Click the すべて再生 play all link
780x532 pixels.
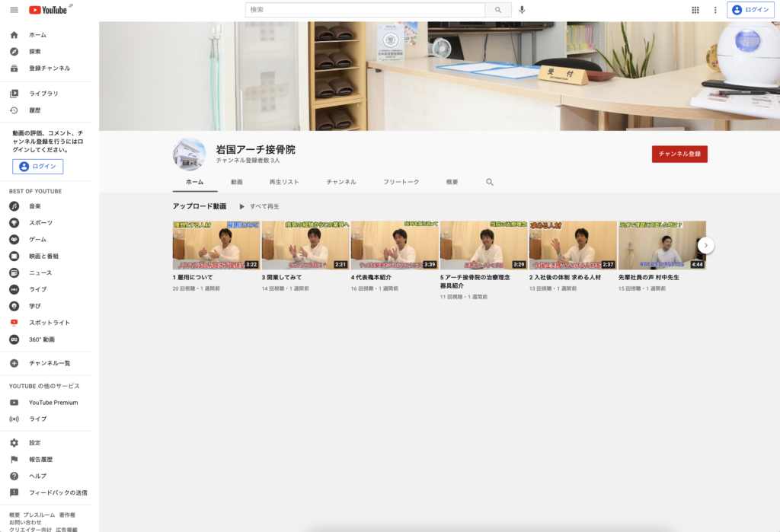tap(259, 206)
